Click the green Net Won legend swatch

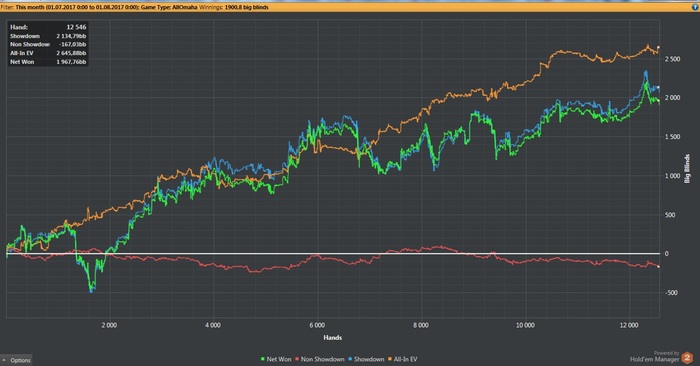pyautogui.click(x=263, y=359)
